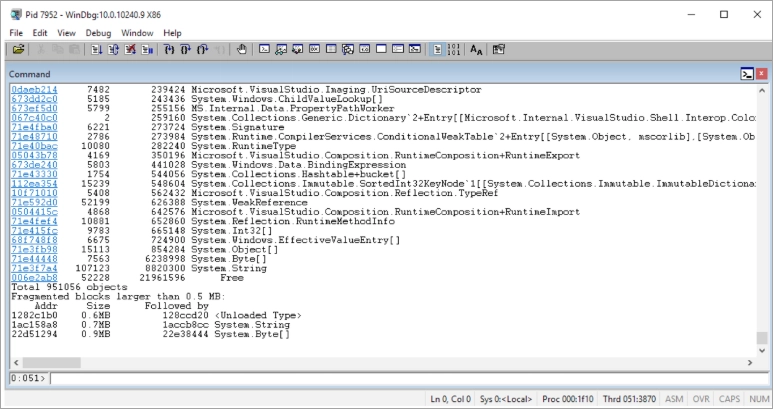Open the Debug menu

pos(99,33)
